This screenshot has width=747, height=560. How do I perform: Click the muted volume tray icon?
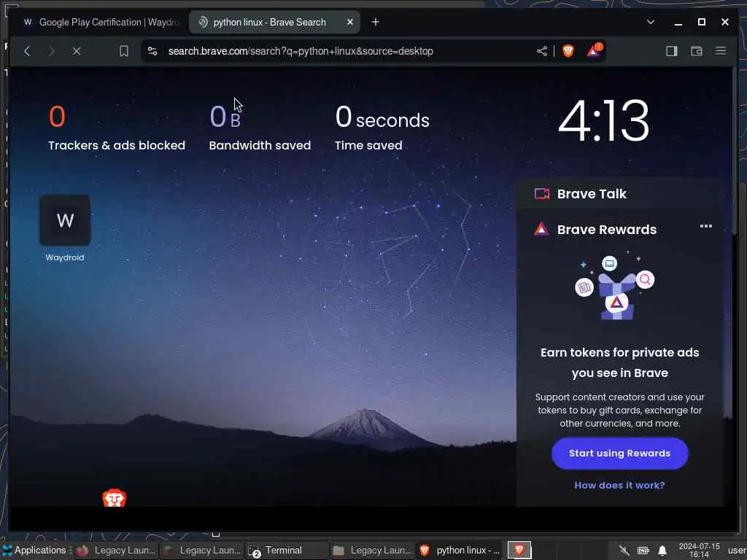[x=624, y=551]
